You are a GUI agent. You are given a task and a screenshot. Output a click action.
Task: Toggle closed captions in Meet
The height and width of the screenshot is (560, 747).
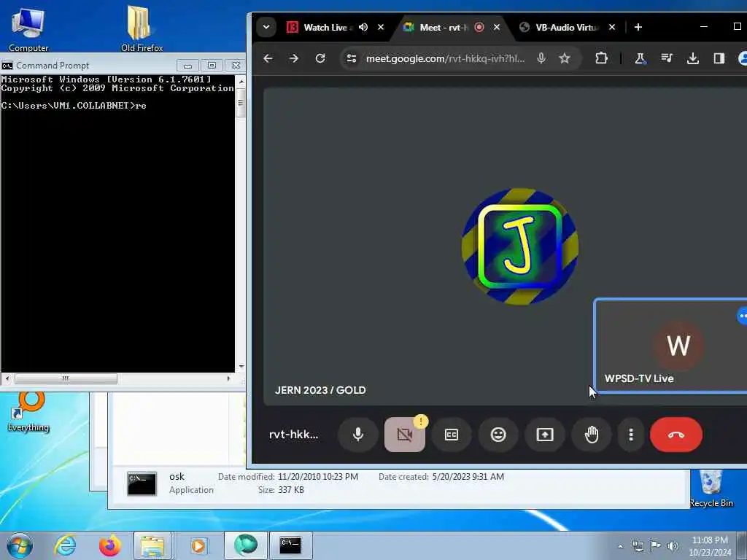451,435
